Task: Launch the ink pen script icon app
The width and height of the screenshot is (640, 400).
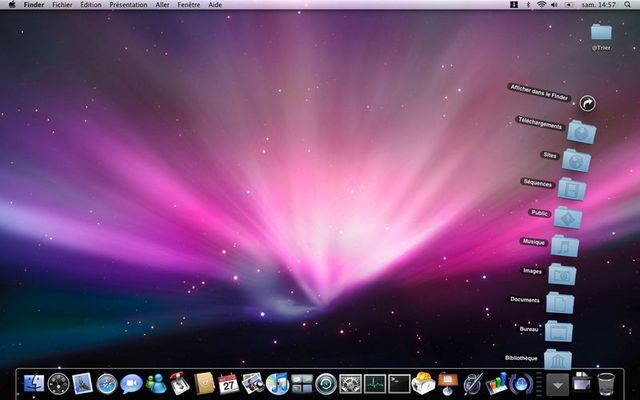Action: [x=472, y=384]
